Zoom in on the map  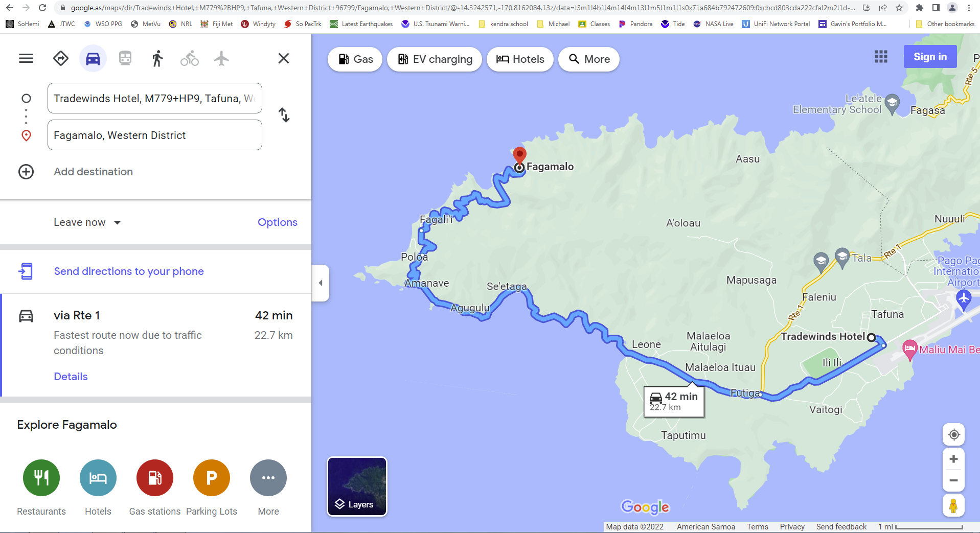pyautogui.click(x=953, y=459)
